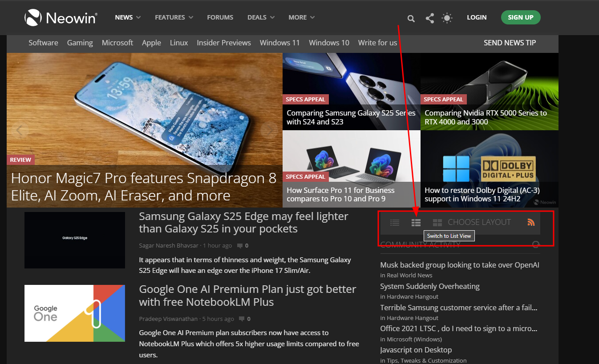Switch to the compact headline list layout
Image resolution: width=599 pixels, height=364 pixels.
click(x=395, y=223)
